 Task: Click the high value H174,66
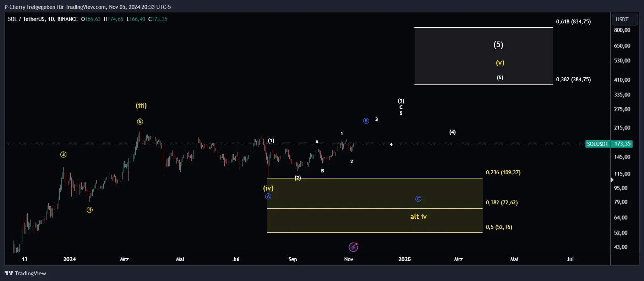pyautogui.click(x=114, y=19)
